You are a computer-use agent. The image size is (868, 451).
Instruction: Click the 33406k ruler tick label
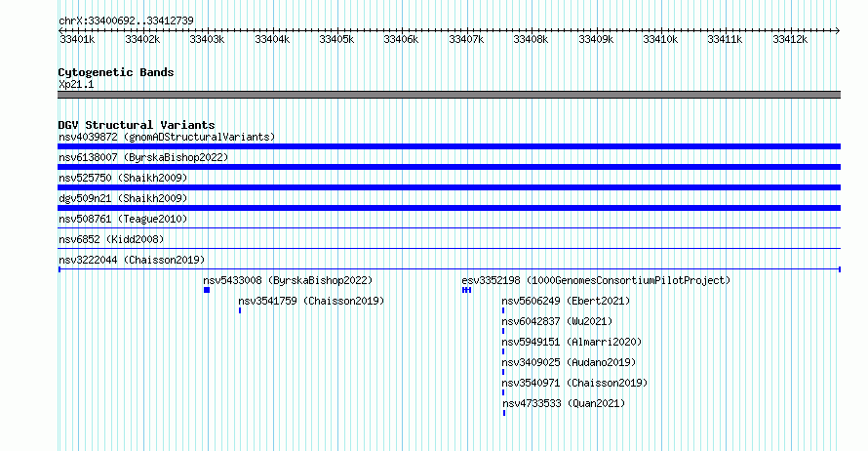401,39
